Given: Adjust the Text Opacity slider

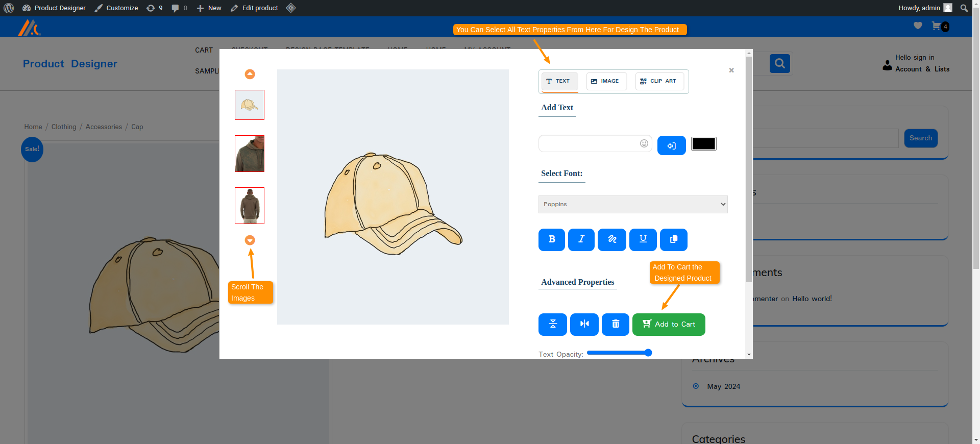Looking at the screenshot, I should (620, 353).
